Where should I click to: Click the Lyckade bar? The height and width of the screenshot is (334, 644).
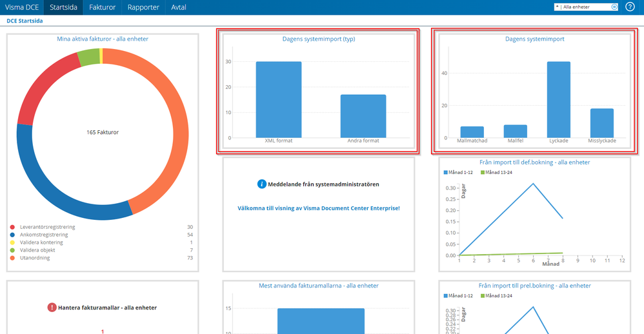coord(559,100)
